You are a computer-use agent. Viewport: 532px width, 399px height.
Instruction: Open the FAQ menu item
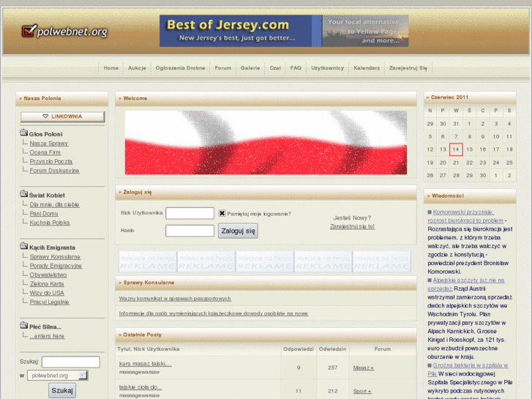pyautogui.click(x=296, y=68)
